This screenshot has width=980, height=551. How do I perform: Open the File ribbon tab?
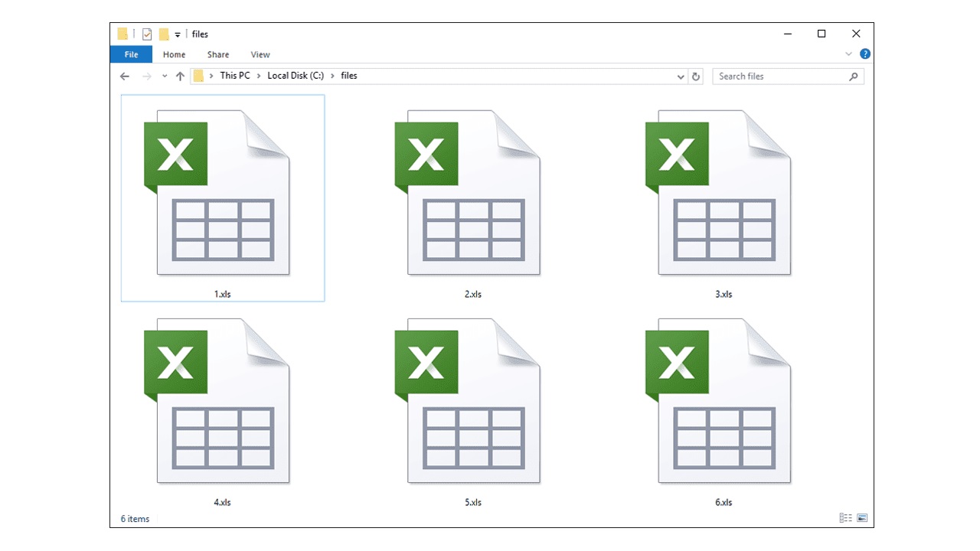click(x=131, y=54)
